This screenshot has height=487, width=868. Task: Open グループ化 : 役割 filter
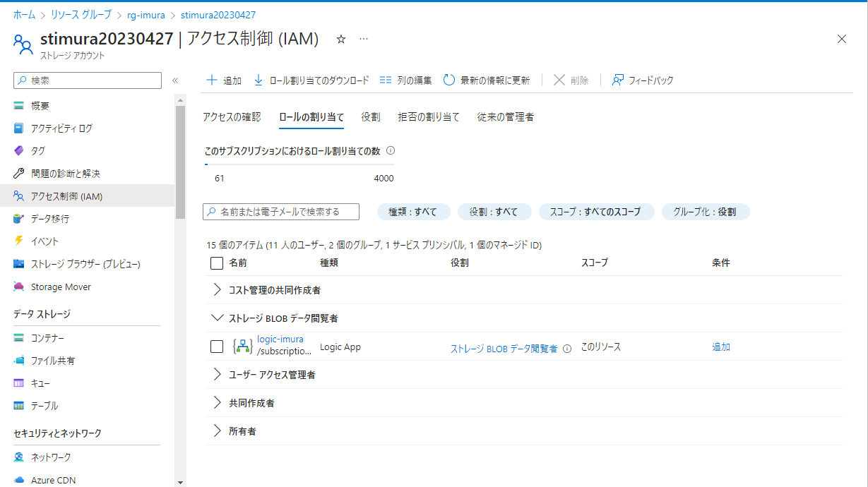click(705, 212)
